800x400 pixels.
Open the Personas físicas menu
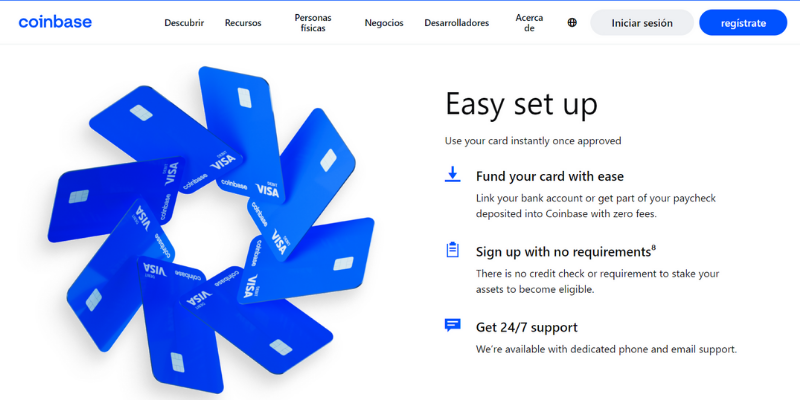click(313, 23)
